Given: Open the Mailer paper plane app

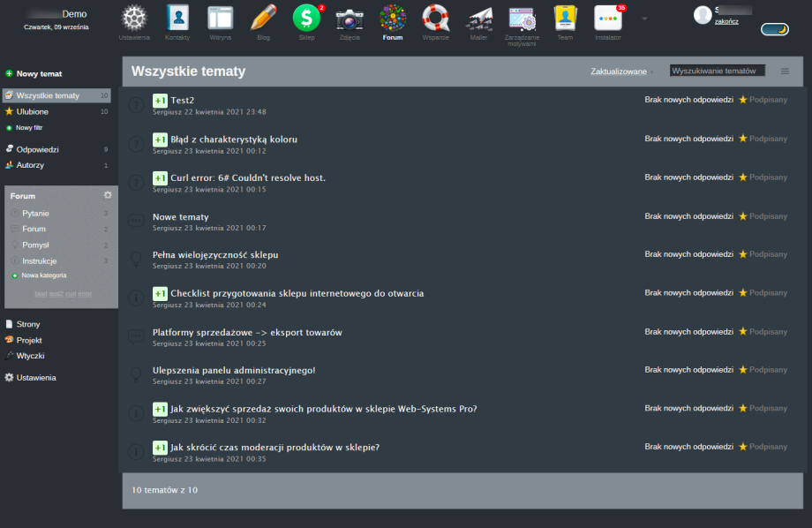Looking at the screenshot, I should pos(478,19).
